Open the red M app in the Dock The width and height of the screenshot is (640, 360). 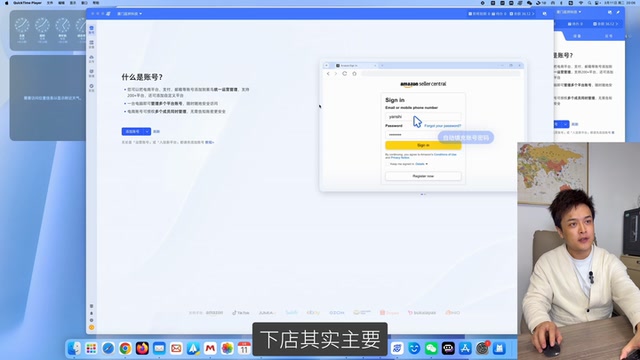210,348
